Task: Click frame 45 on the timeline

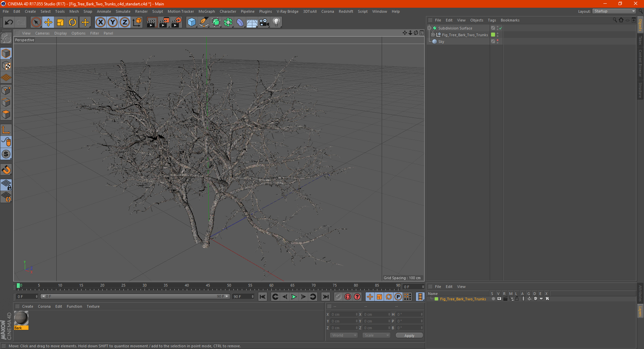Action: (x=208, y=288)
